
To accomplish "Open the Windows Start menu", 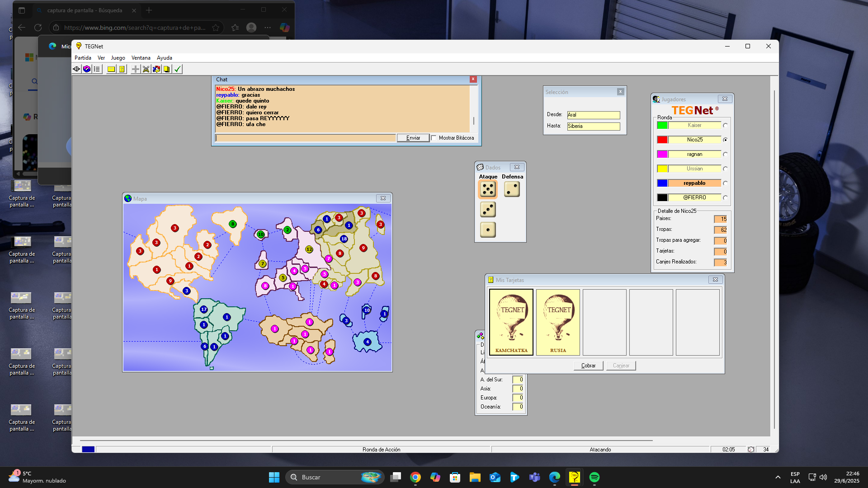I will [274, 477].
